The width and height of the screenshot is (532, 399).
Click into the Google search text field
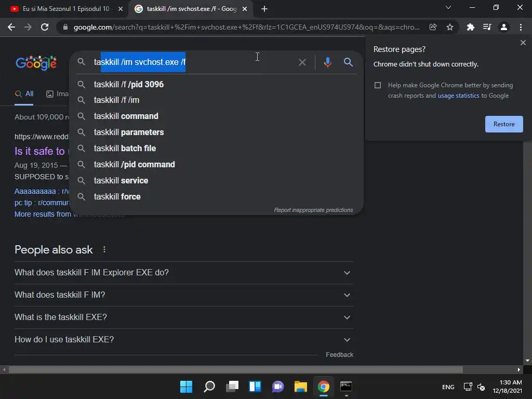click(x=193, y=62)
